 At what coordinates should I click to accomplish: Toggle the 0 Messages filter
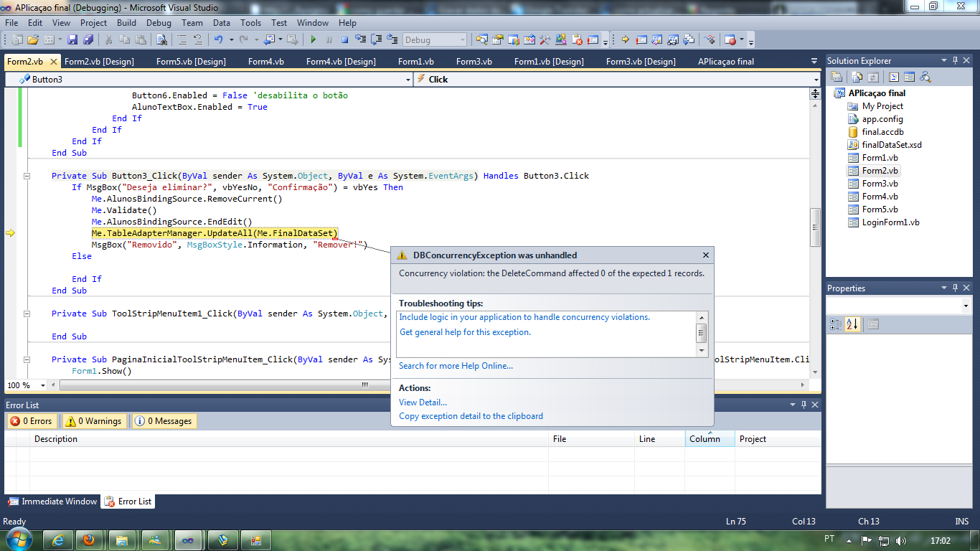(164, 421)
